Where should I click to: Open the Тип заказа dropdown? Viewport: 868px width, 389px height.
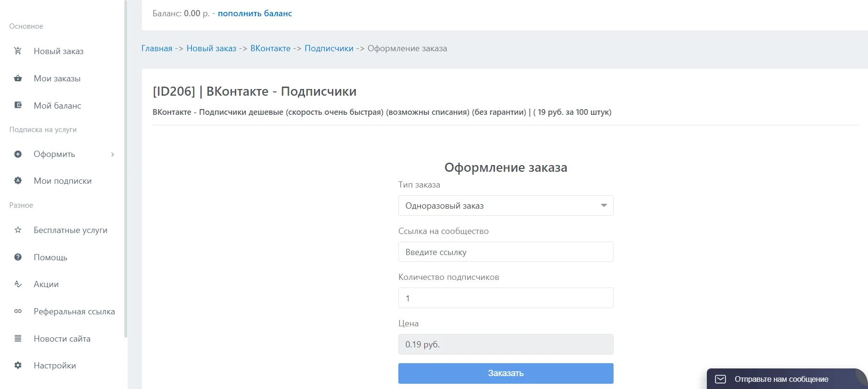tap(505, 206)
